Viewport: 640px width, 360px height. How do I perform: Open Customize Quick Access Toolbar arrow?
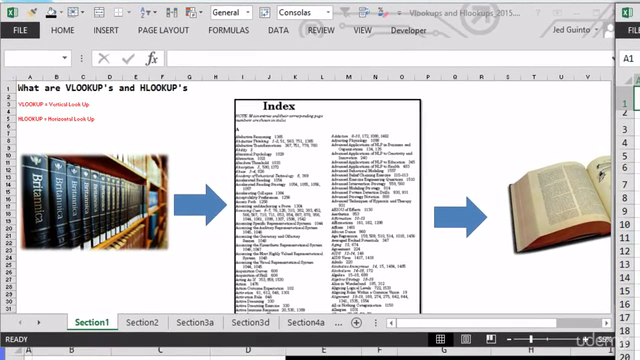click(399, 13)
